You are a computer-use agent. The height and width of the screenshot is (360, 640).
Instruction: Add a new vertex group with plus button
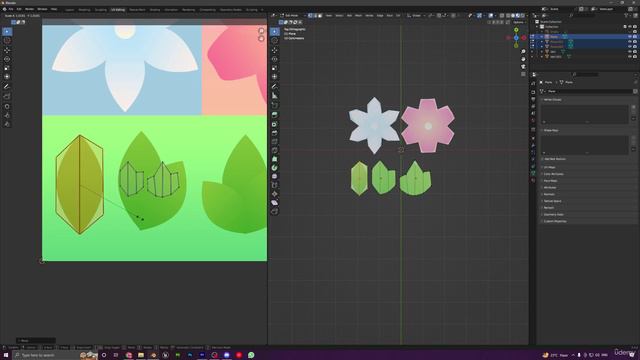(633, 107)
